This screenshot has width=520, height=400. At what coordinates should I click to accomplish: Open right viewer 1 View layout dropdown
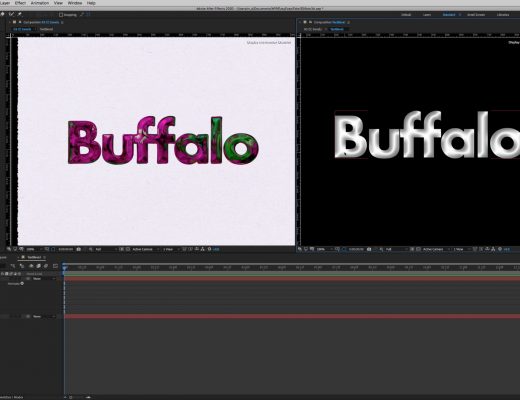coord(461,249)
